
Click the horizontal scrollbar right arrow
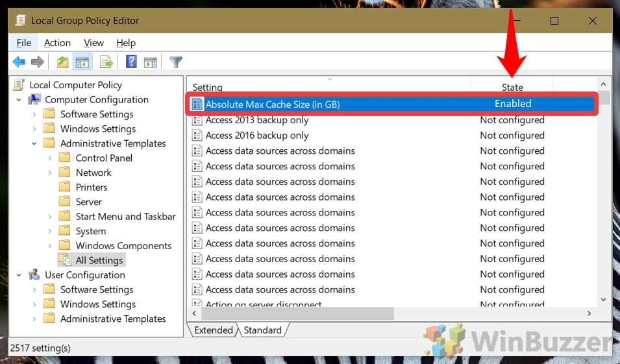click(x=589, y=313)
